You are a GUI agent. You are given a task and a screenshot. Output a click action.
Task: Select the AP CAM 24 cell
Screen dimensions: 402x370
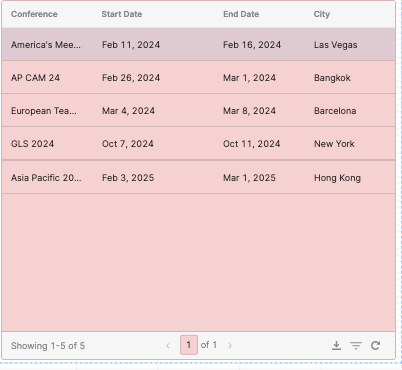click(35, 78)
